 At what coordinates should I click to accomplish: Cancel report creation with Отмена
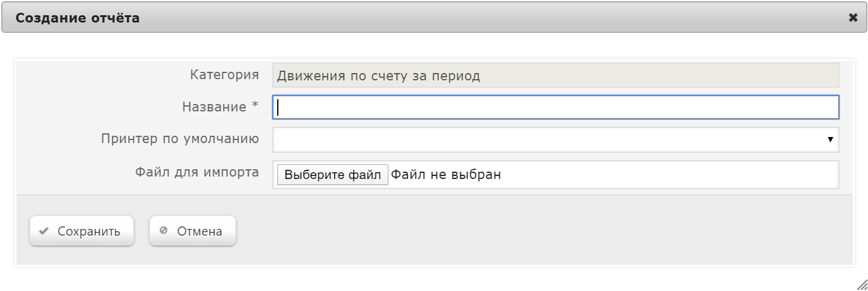coord(193,231)
